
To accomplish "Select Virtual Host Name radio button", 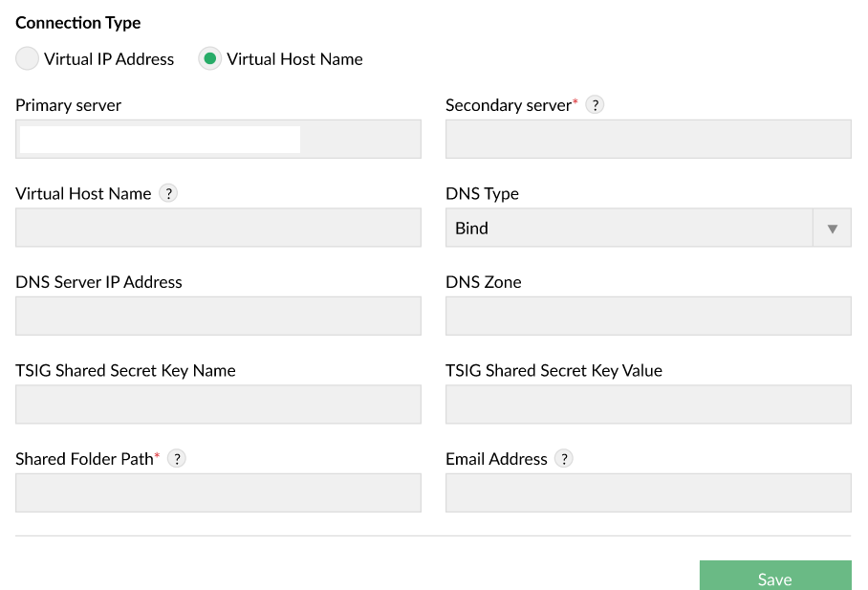I will [x=209, y=58].
